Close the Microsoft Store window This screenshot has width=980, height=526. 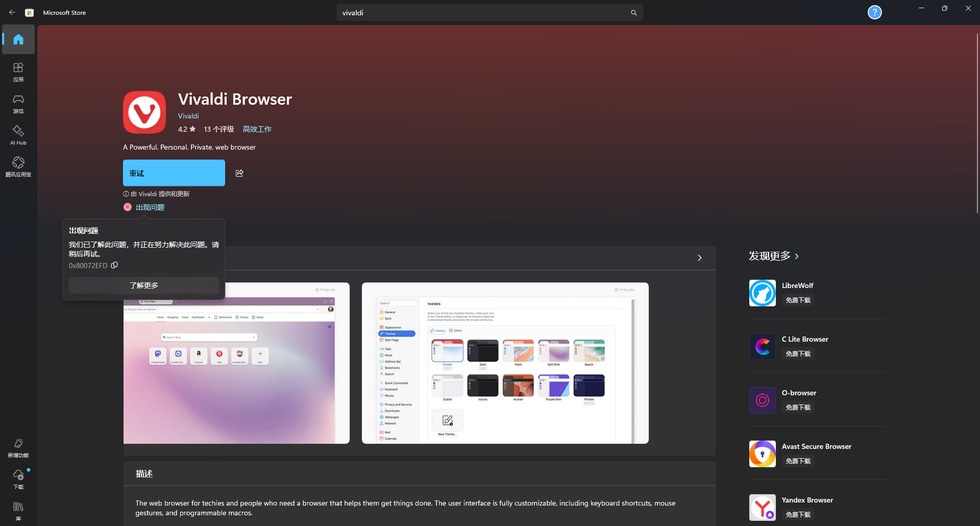pyautogui.click(x=968, y=8)
